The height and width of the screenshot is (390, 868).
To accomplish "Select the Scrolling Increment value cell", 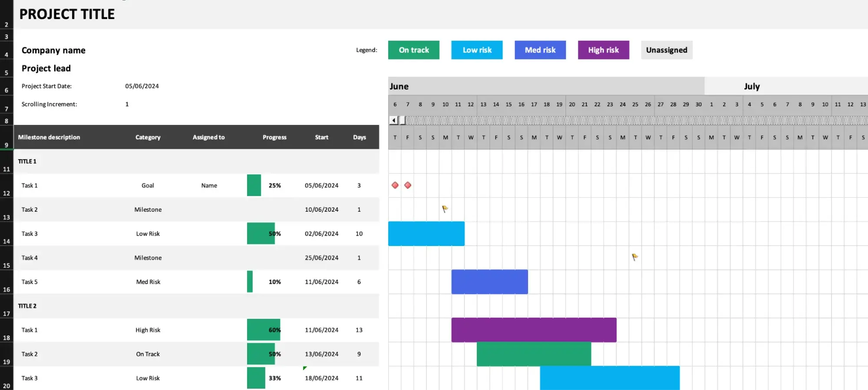I will pyautogui.click(x=127, y=104).
